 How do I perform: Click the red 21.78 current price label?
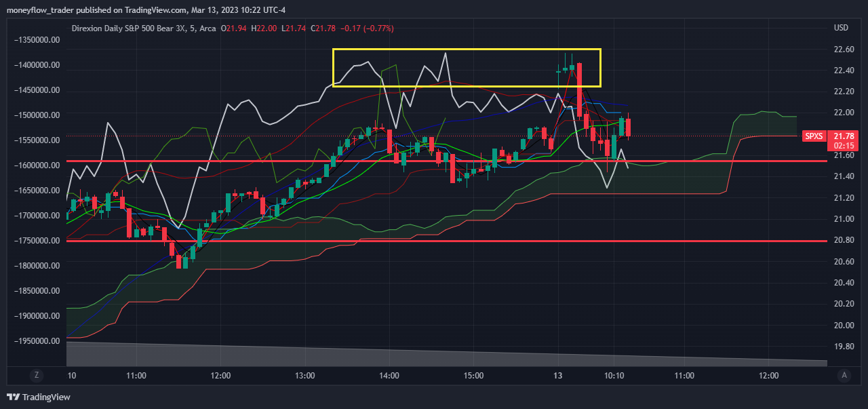coord(844,136)
